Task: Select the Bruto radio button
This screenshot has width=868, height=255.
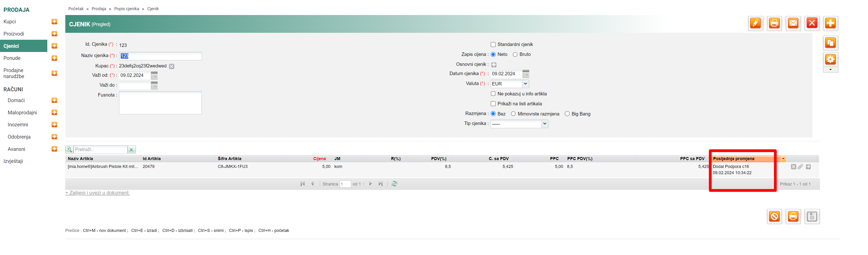Action: pos(515,55)
